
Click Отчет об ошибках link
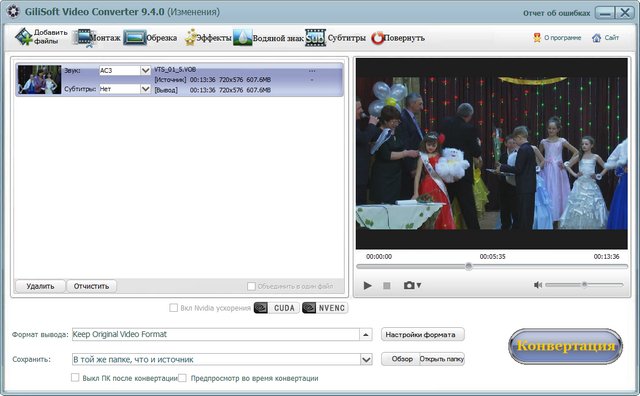coord(556,13)
